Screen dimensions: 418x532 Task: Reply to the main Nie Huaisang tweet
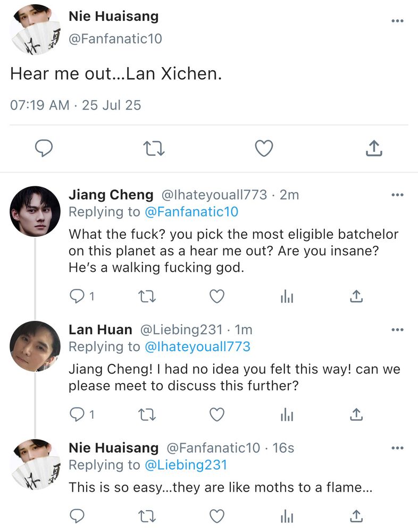[44, 148]
